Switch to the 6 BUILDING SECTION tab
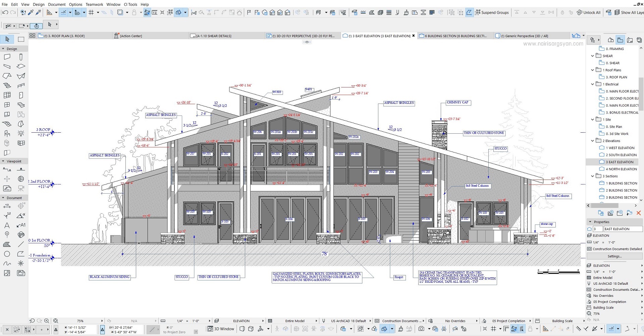 click(455, 36)
